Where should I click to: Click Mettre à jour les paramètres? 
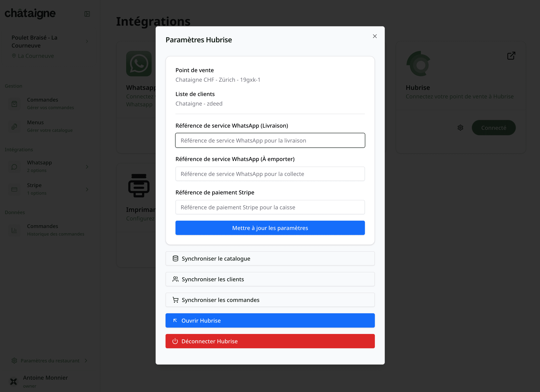[270, 228]
